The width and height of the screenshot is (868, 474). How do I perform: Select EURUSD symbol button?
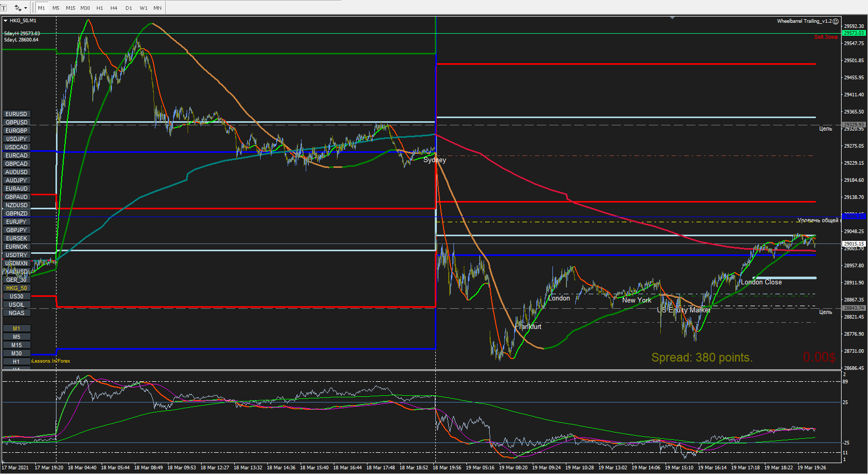point(17,114)
